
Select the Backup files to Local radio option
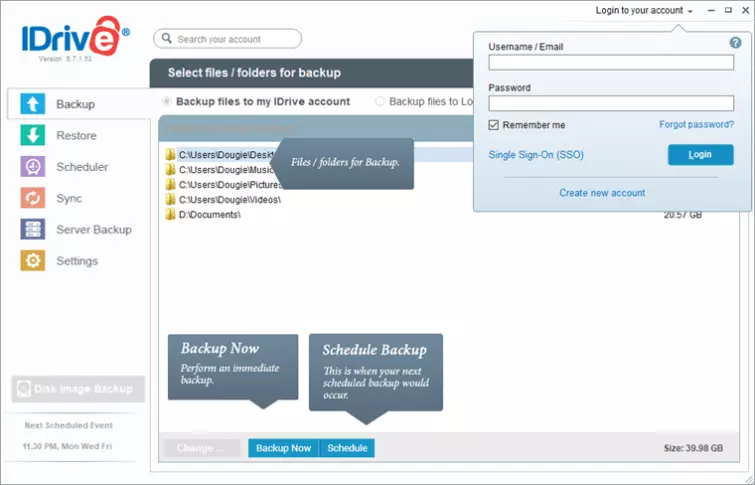coord(380,101)
